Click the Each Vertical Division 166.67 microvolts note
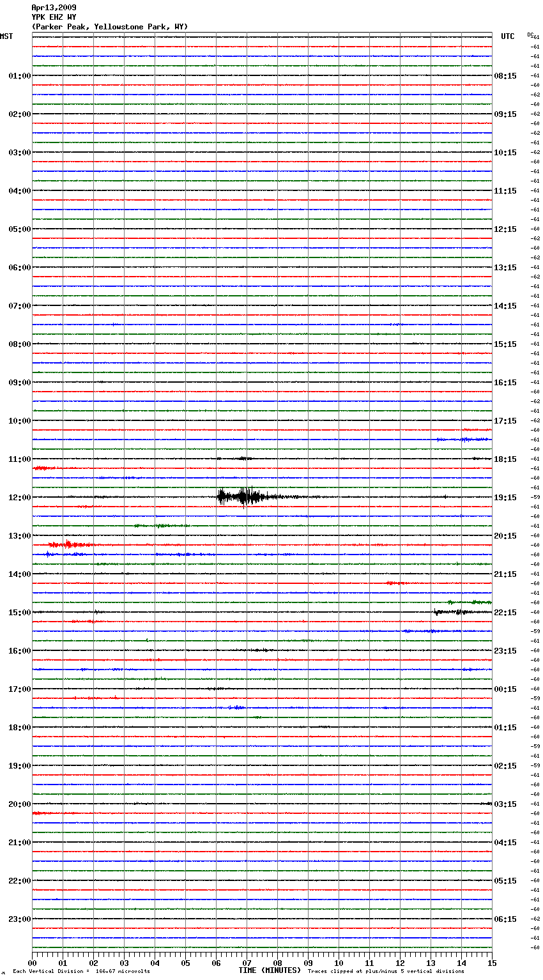 [x=81, y=971]
